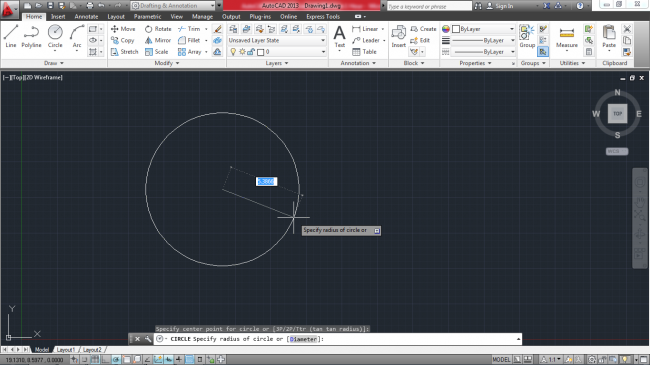Viewport: 650px width, 365px height.
Task: Toggle Snap mode in status bar
Action: (85, 360)
